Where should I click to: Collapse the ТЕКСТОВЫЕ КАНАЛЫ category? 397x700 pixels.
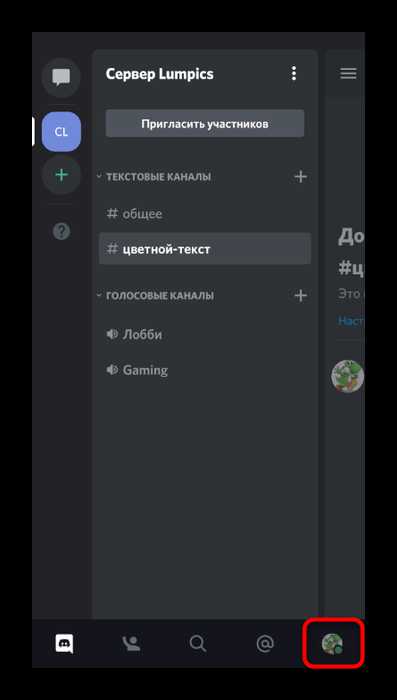[155, 177]
